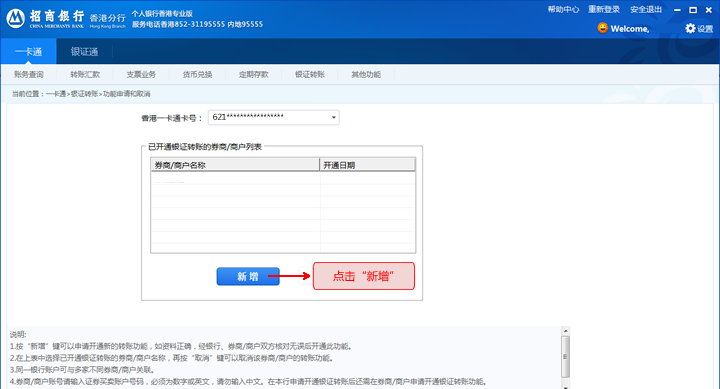Open the 帮助中心 help center link
This screenshot has width=720, height=389.
coord(563,9)
